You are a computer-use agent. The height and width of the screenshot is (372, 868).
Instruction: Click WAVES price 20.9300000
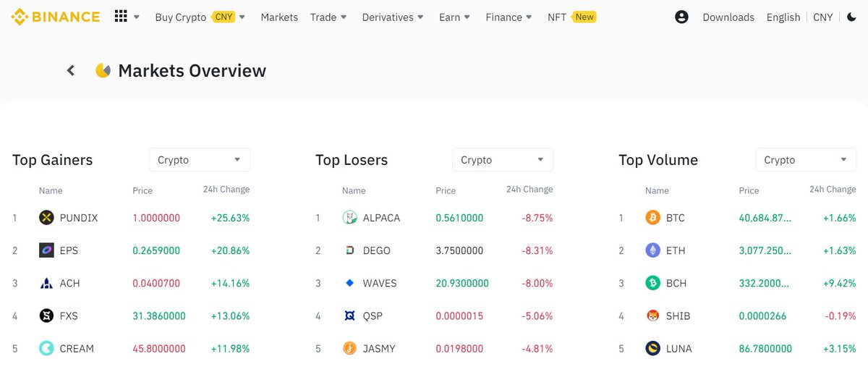point(462,283)
